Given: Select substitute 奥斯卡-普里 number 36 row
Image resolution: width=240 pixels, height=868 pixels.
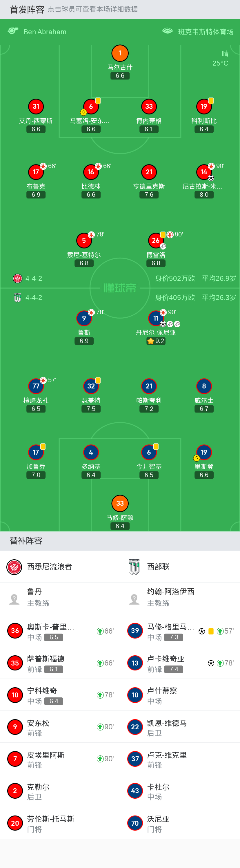Looking at the screenshot, I should (x=60, y=631).
